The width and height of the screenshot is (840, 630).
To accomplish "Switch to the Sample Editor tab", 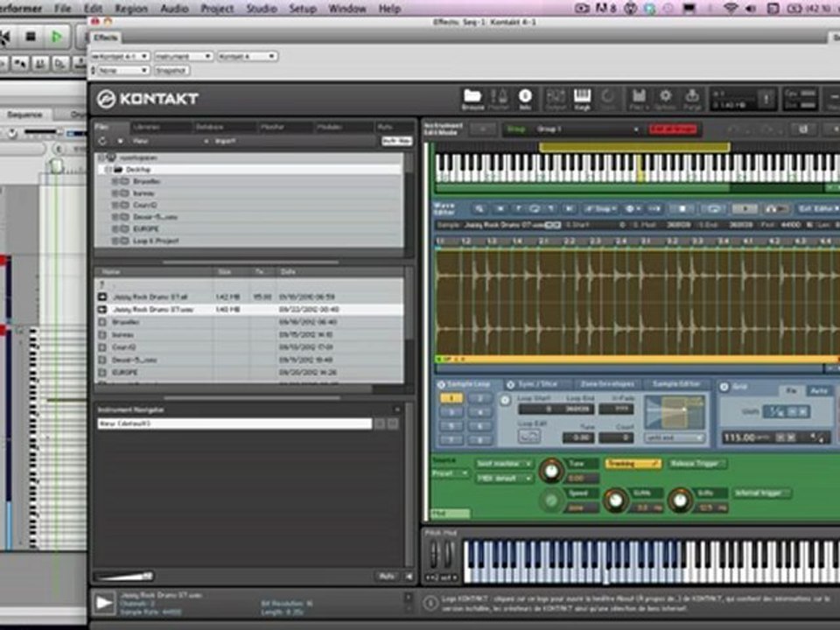I will point(676,385).
